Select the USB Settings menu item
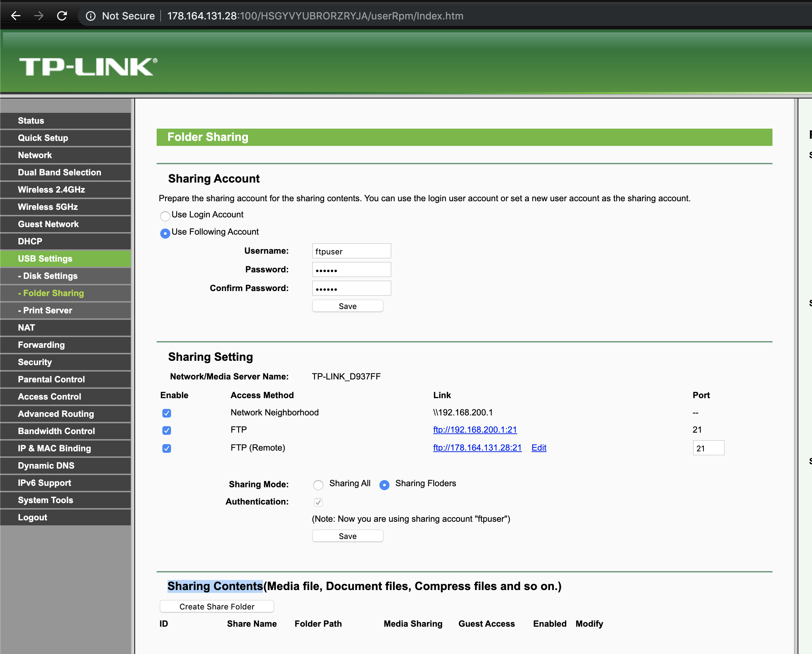Screen dimensions: 812x654 (x=65, y=259)
